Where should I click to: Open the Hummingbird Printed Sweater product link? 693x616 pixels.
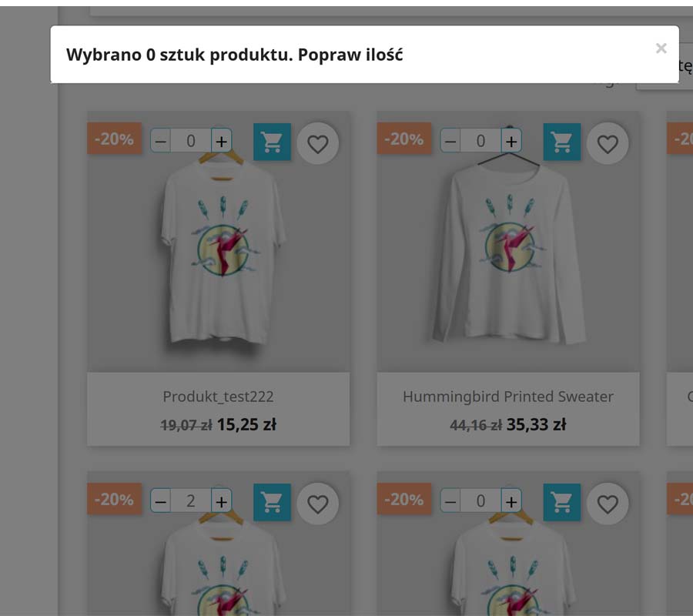coord(508,397)
